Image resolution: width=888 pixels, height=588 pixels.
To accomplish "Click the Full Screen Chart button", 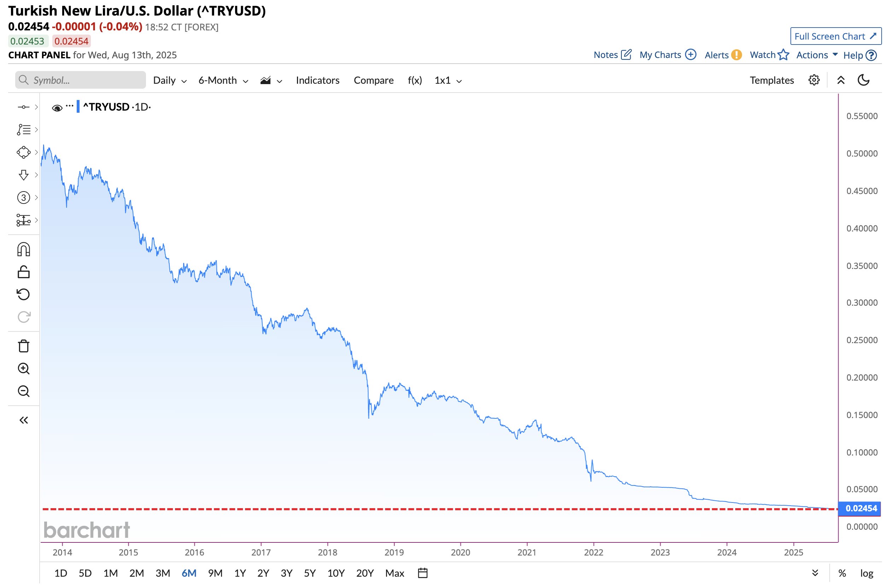I will coord(835,36).
